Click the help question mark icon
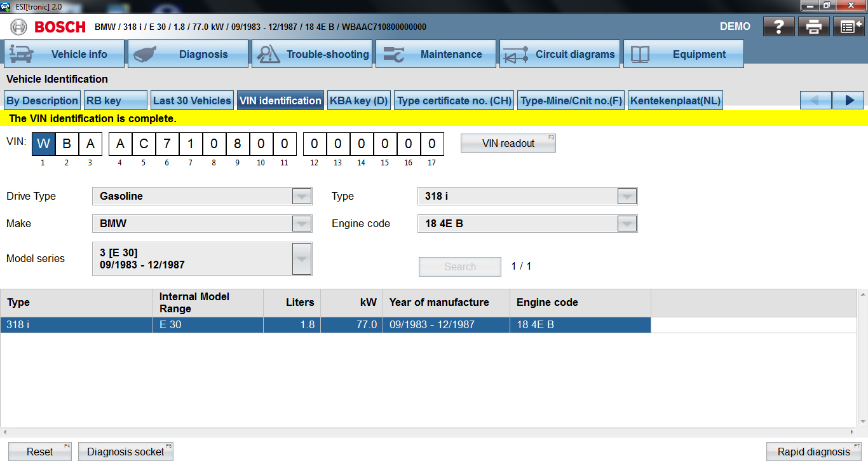 (779, 27)
